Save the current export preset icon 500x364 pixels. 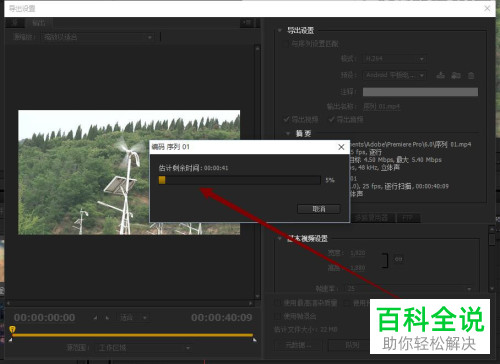tap(441, 75)
